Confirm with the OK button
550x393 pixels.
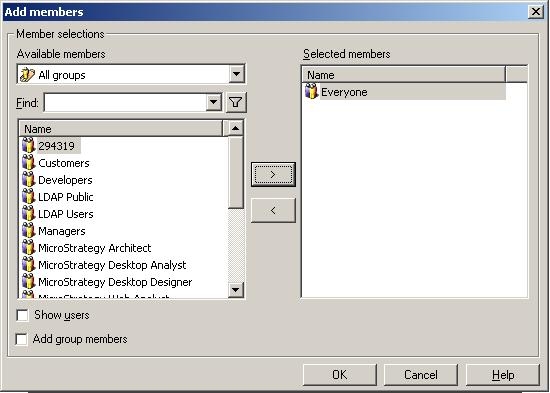tap(340, 375)
